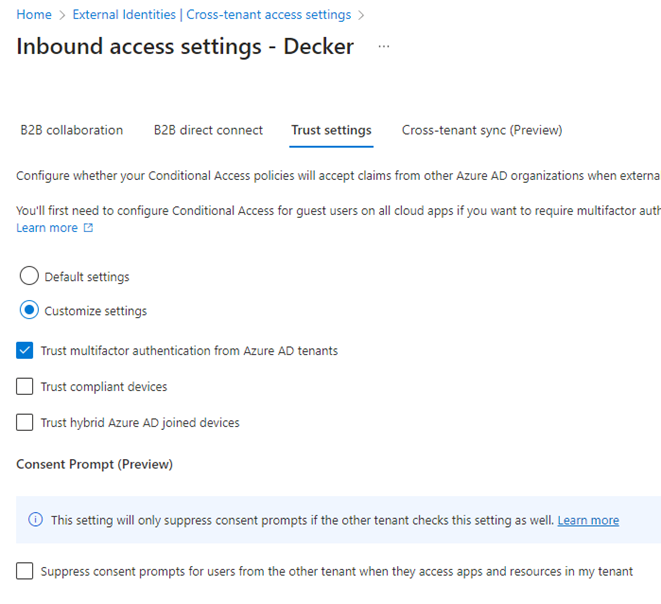The height and width of the screenshot is (604, 661).
Task: Uncheck Trust multifactor authentication from Azure AD tenants
Action: (x=24, y=350)
